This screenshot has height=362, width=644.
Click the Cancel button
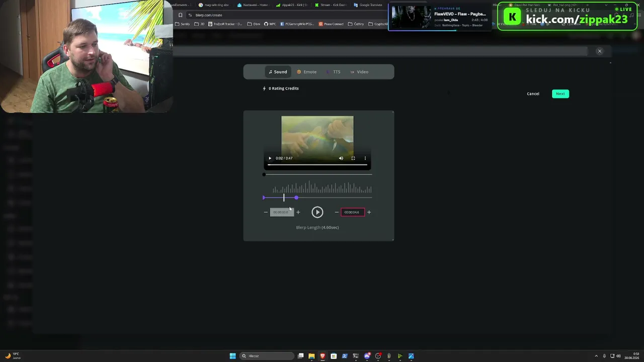click(533, 94)
